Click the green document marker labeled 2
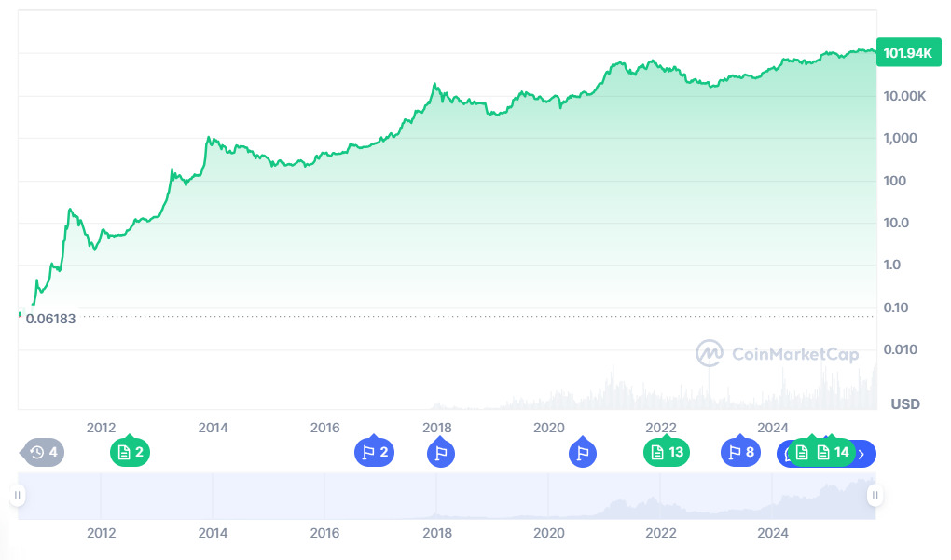This screenshot has width=951, height=560. (x=130, y=453)
